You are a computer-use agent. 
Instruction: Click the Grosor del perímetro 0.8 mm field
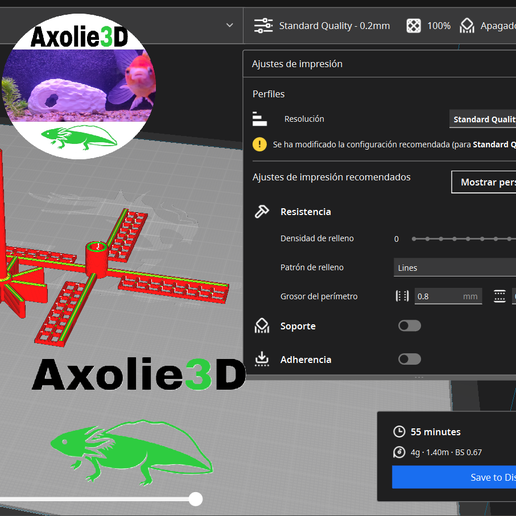(448, 296)
